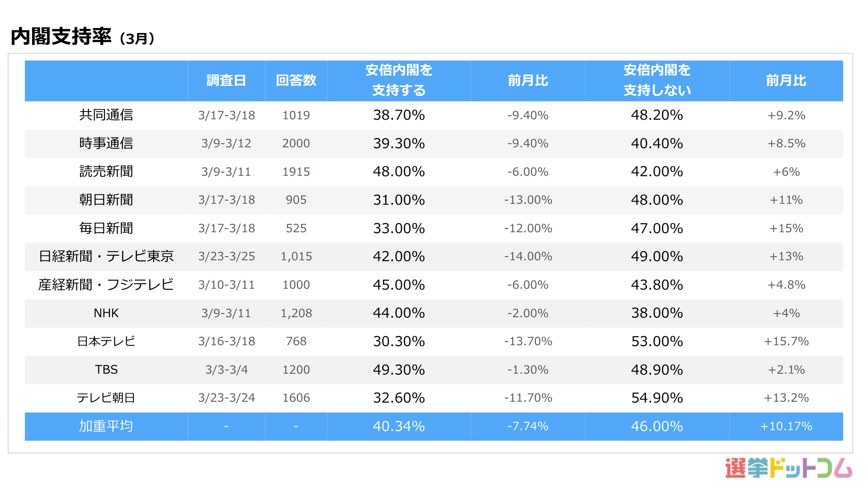868x488 pixels.
Task: Click the 朝日新聞 row label
Action: click(x=106, y=200)
